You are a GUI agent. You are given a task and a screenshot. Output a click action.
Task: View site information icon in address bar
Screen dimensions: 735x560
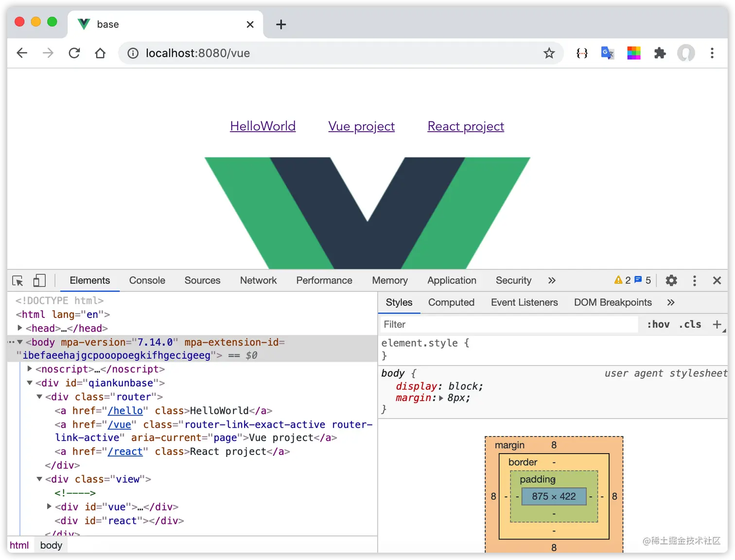click(x=133, y=53)
